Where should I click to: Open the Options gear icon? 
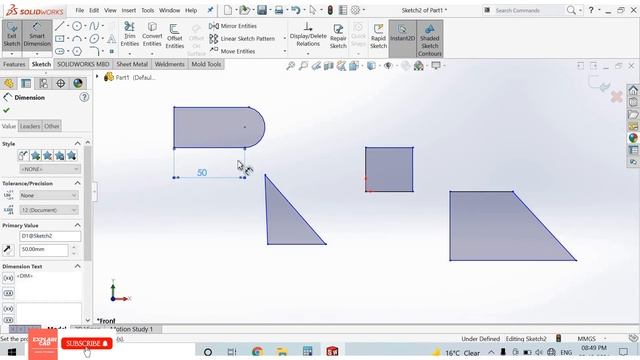356,10
